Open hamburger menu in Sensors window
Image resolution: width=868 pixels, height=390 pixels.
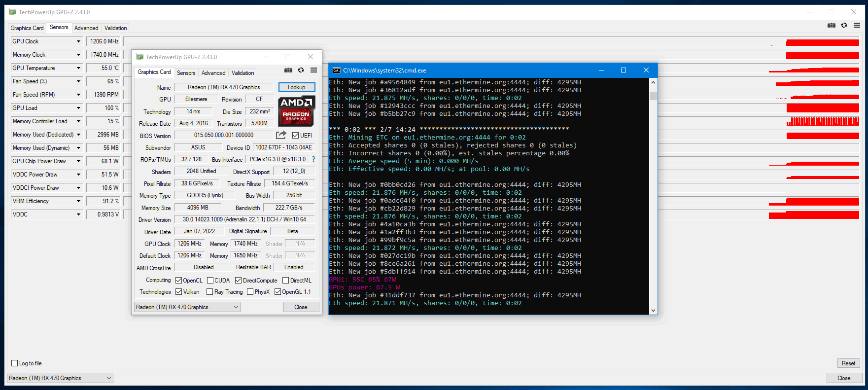point(857,25)
